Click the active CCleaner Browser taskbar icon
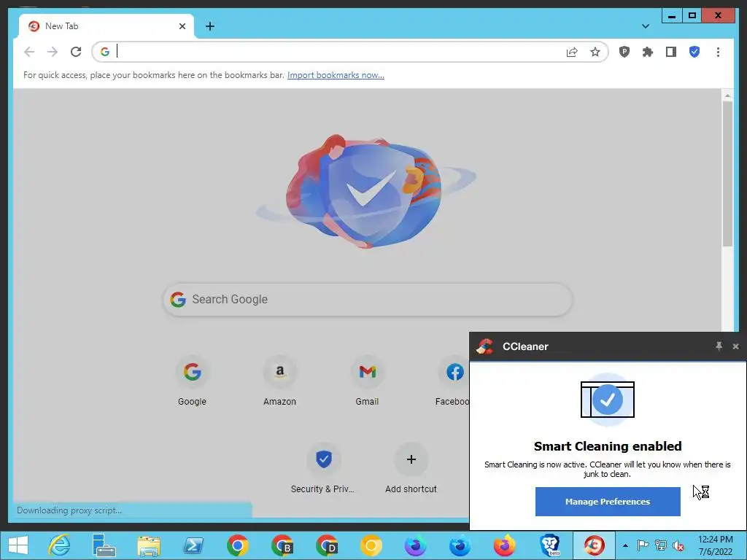The width and height of the screenshot is (747, 560). [x=594, y=545]
